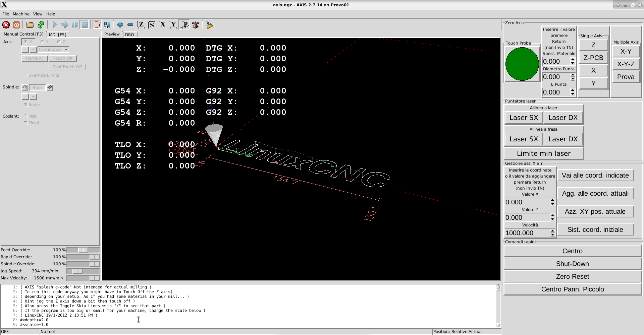Step to next line arrow icon
This screenshot has height=335, width=644.
[x=64, y=25]
